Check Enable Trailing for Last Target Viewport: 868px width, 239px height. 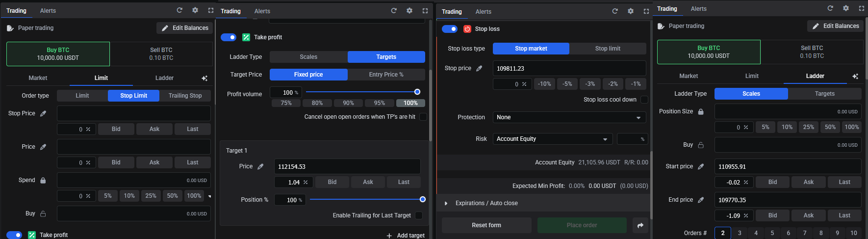pyautogui.click(x=419, y=215)
